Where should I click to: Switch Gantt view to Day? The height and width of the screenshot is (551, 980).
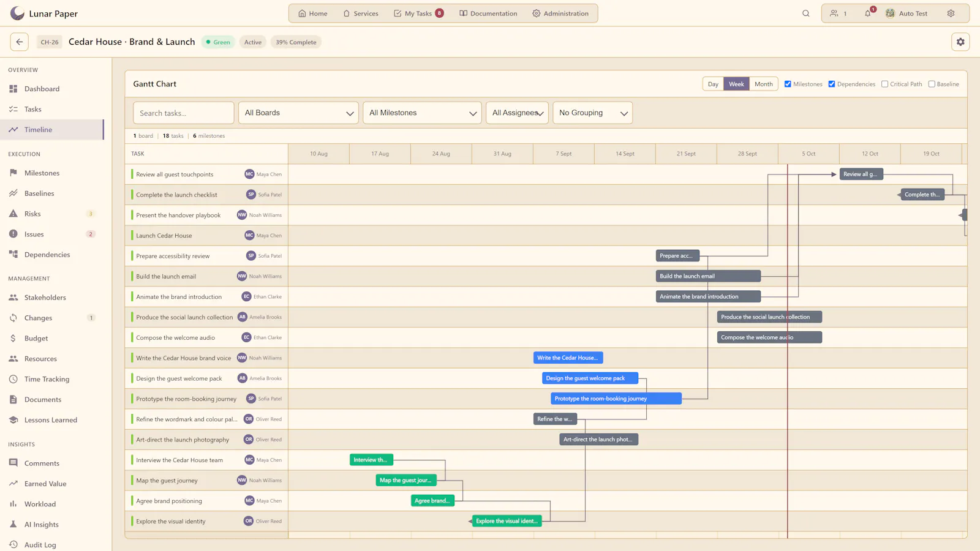point(713,84)
